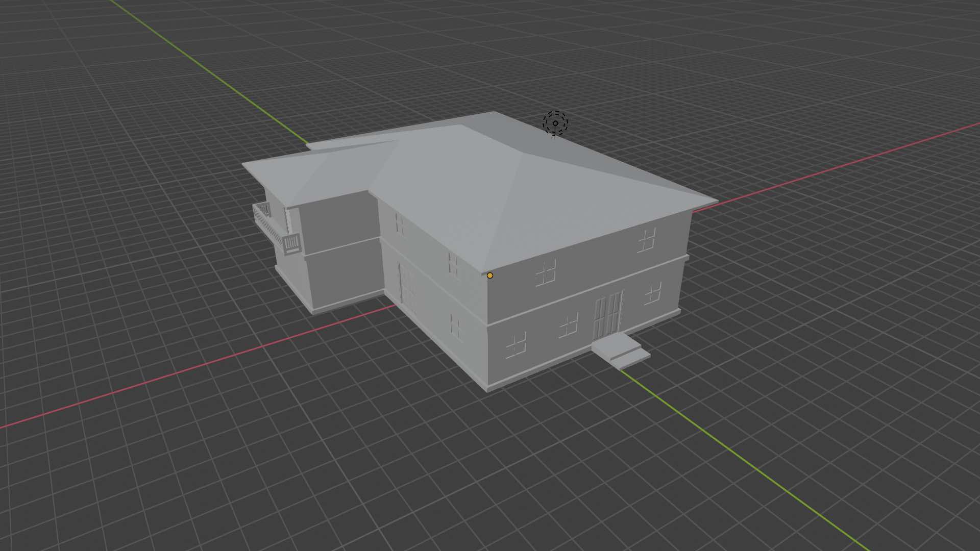Select upper-right window on the front wall
980x551 pixels.
click(x=647, y=240)
